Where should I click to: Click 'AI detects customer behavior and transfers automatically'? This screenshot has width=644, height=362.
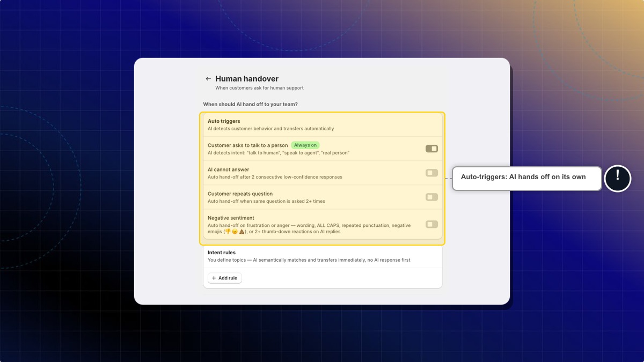tap(271, 129)
